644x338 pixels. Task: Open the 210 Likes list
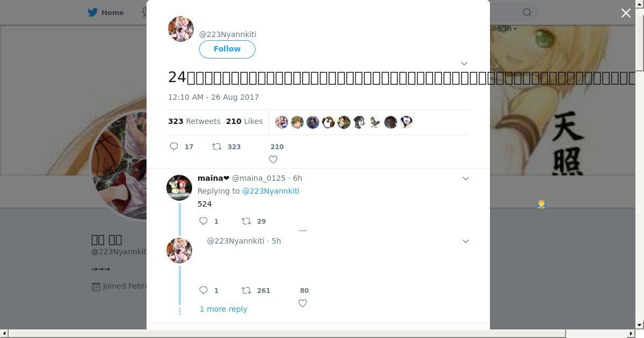coord(244,121)
